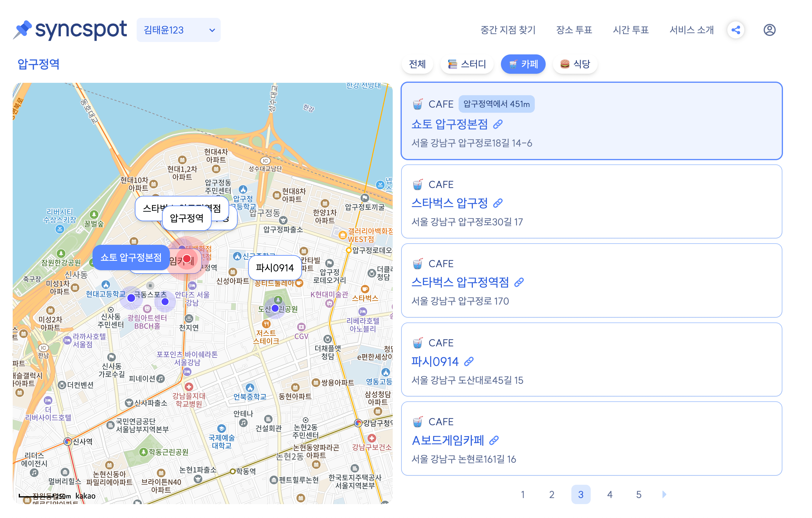Select the 식당 filter
The height and width of the screenshot is (518, 812).
[575, 64]
